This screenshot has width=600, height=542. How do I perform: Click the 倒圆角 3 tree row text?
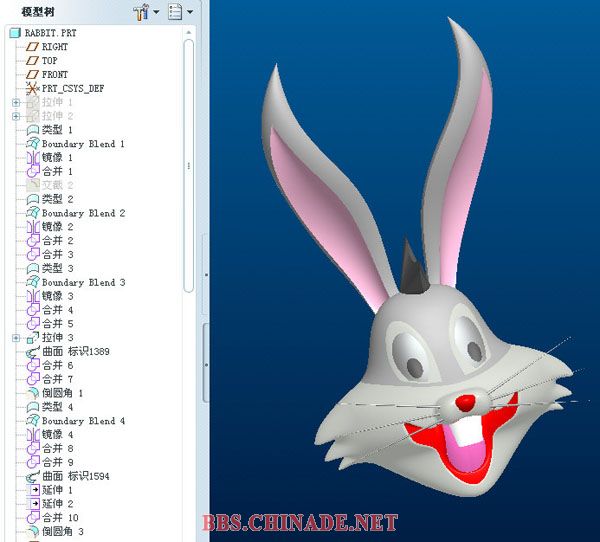point(63,532)
